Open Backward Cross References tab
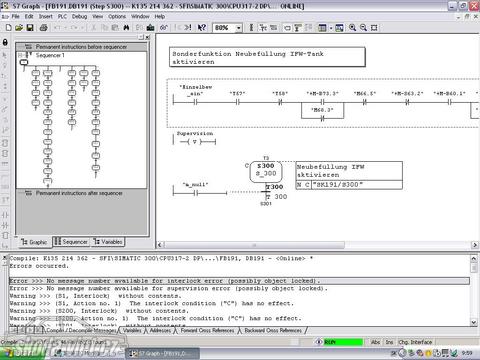 click(273, 330)
